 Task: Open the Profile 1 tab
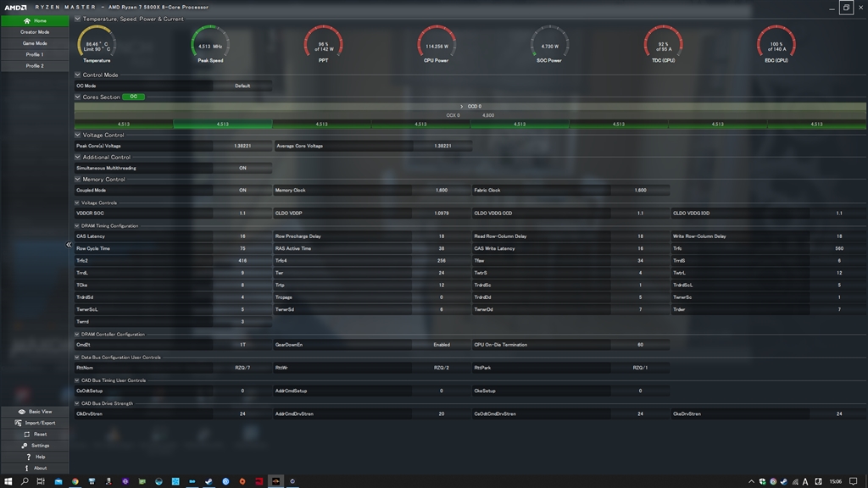[35, 54]
